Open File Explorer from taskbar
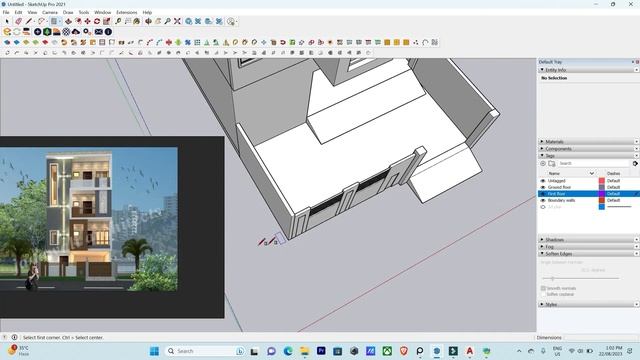 tap(304, 351)
